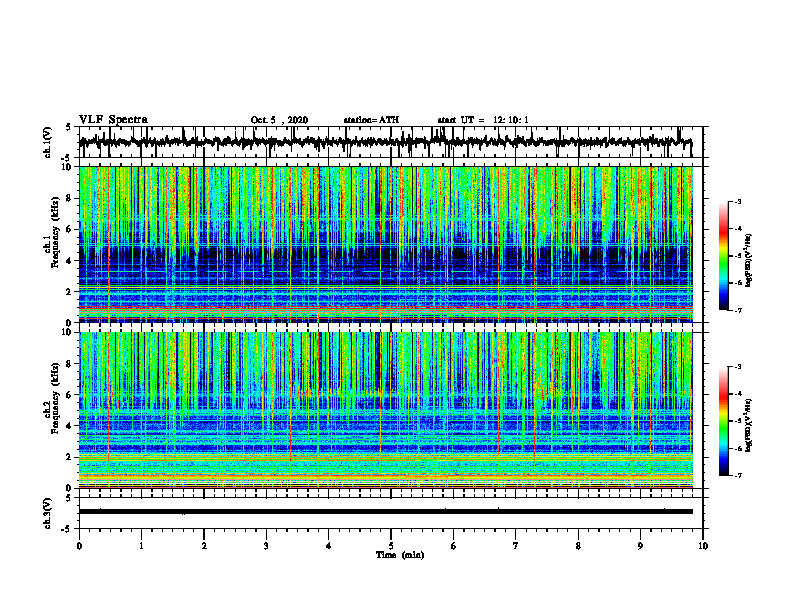Image resolution: width=792 pixels, height=612 pixels.
Task: Click the 'ch.3(V)' axis label
Action: [47, 513]
